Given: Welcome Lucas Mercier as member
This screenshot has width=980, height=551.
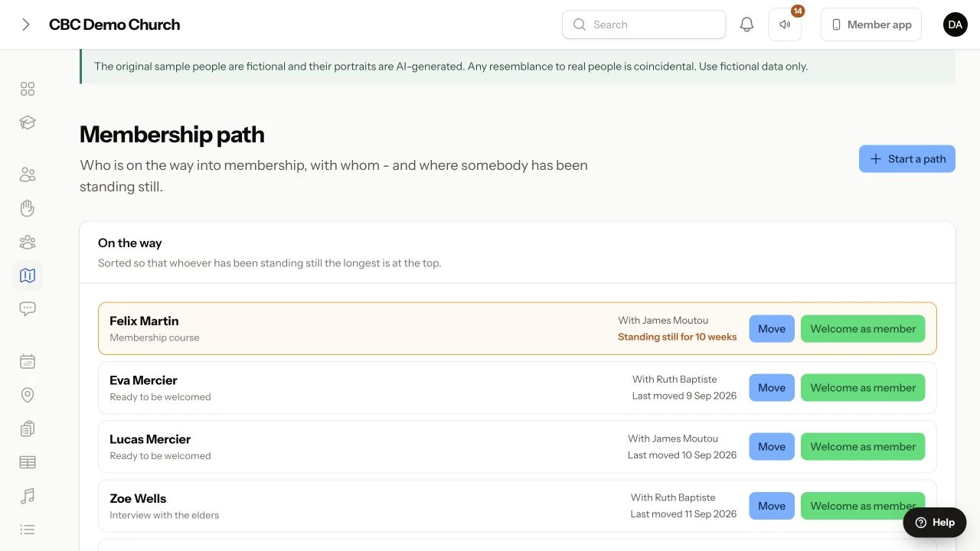Looking at the screenshot, I should coord(863,447).
